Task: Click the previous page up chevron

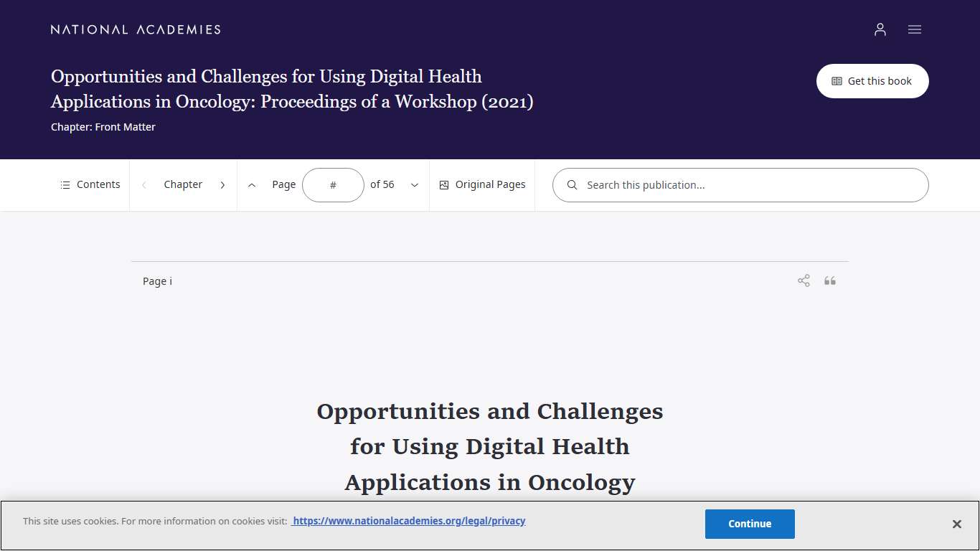Action: tap(252, 184)
